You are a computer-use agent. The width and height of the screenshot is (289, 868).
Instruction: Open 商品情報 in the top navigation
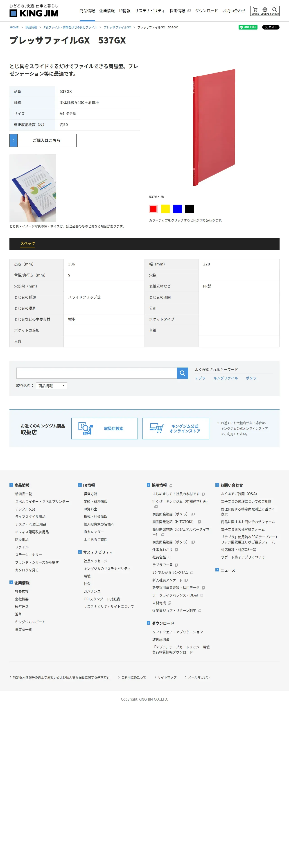tap(87, 11)
